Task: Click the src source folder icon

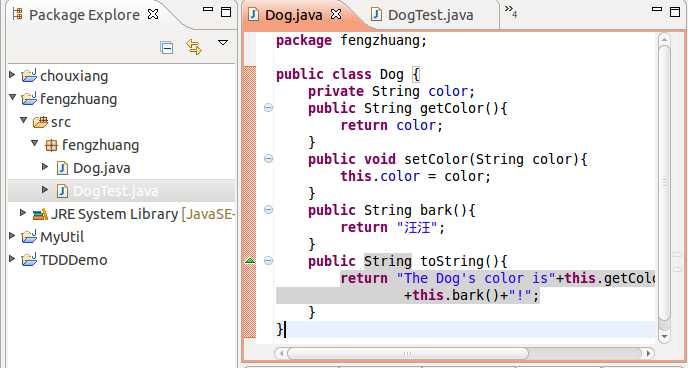Action: click(40, 122)
